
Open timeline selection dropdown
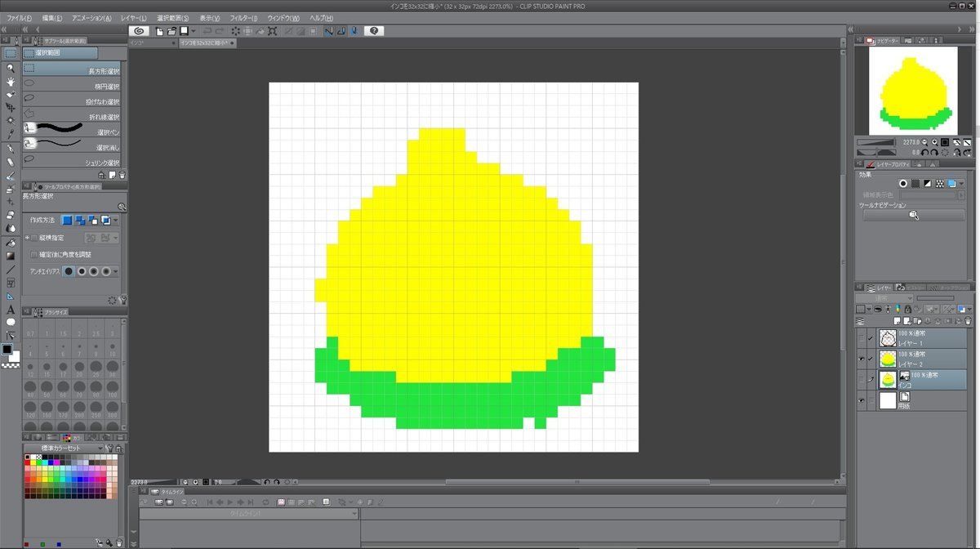point(249,514)
